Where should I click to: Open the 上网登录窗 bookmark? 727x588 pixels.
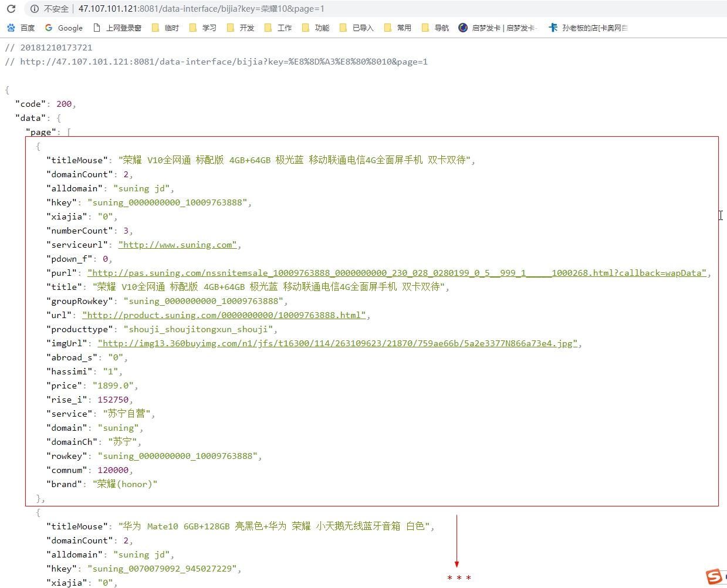click(117, 28)
